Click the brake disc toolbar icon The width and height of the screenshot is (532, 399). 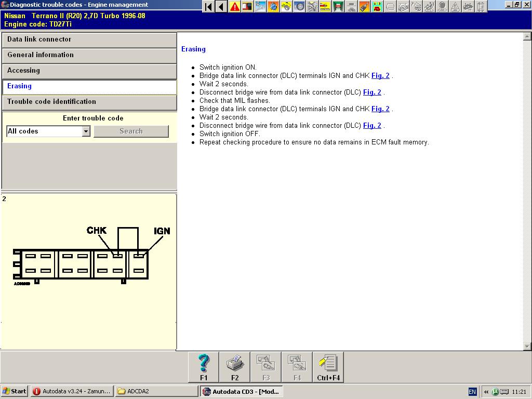point(299,7)
